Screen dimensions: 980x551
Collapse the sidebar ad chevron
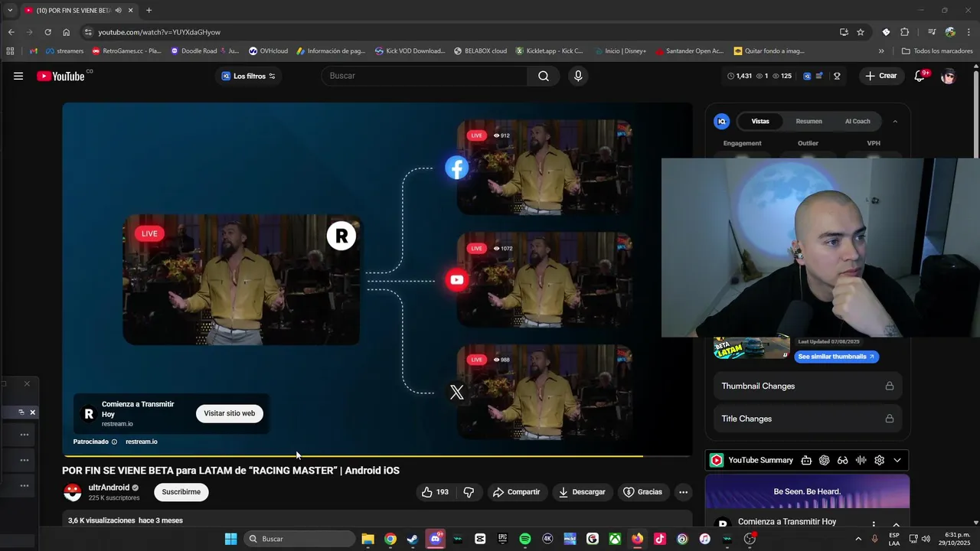point(896,525)
